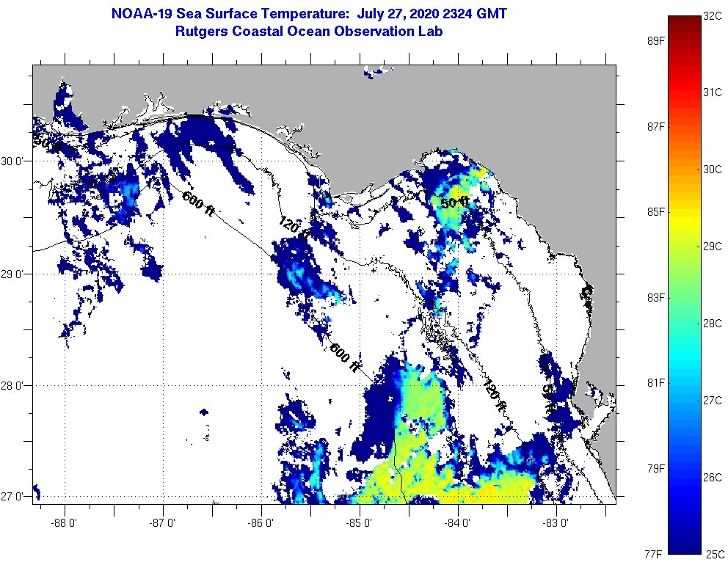Click the NOAA-19 Sea Surface Temperature title
The height and width of the screenshot is (565, 728).
coord(308,14)
